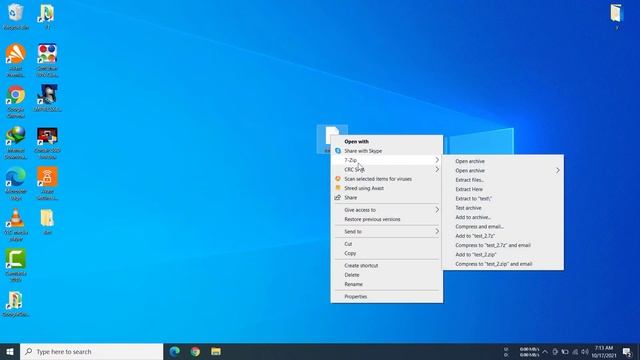Select the folder shortcut below Camtasia icon
640x360 pixels.
pos(16,304)
